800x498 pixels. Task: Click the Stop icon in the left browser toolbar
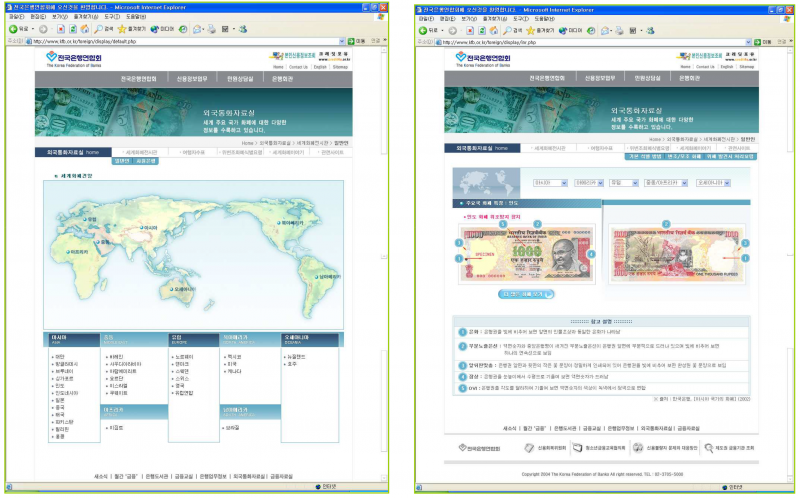(x=61, y=29)
